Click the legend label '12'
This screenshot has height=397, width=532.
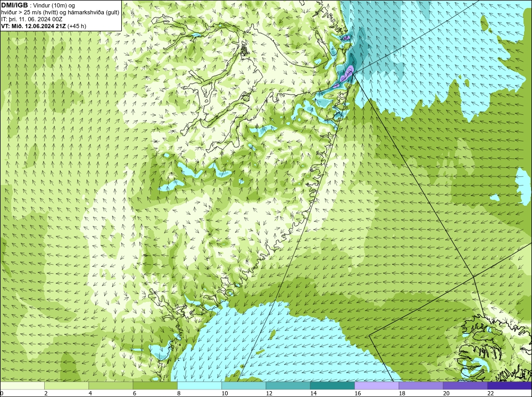tap(269, 393)
